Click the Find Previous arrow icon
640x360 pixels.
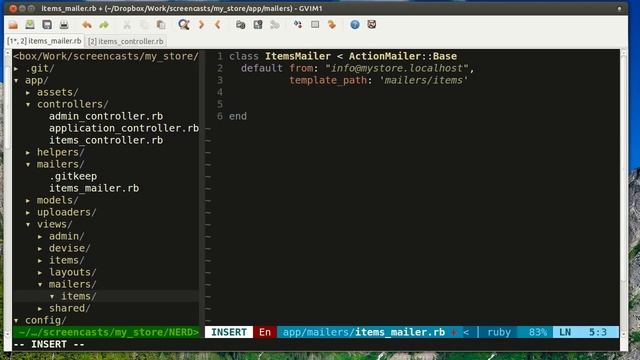(218, 25)
